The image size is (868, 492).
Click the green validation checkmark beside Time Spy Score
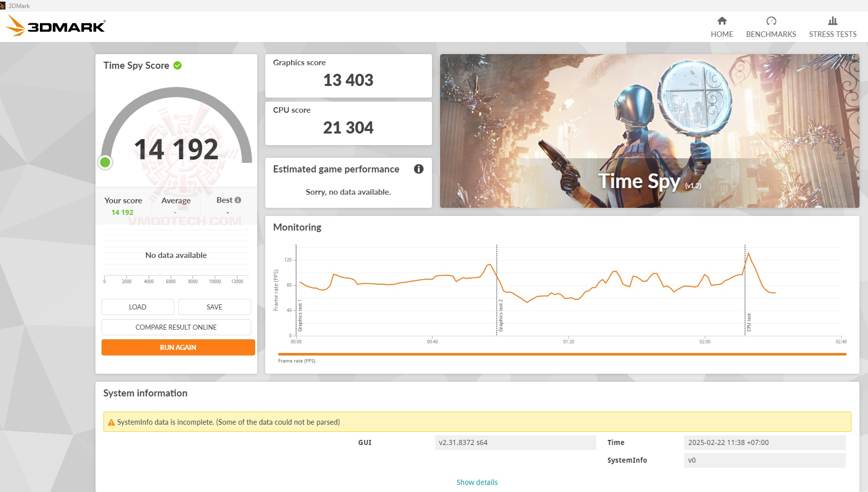(x=177, y=65)
